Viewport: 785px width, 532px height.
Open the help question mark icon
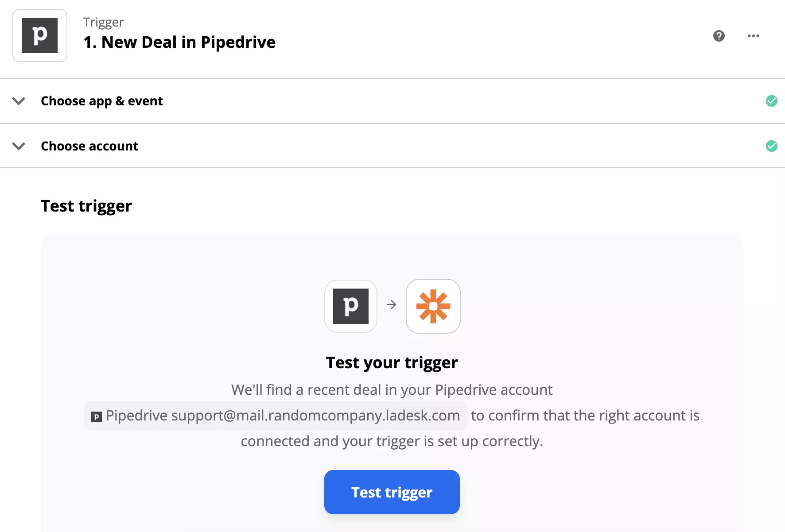[719, 36]
